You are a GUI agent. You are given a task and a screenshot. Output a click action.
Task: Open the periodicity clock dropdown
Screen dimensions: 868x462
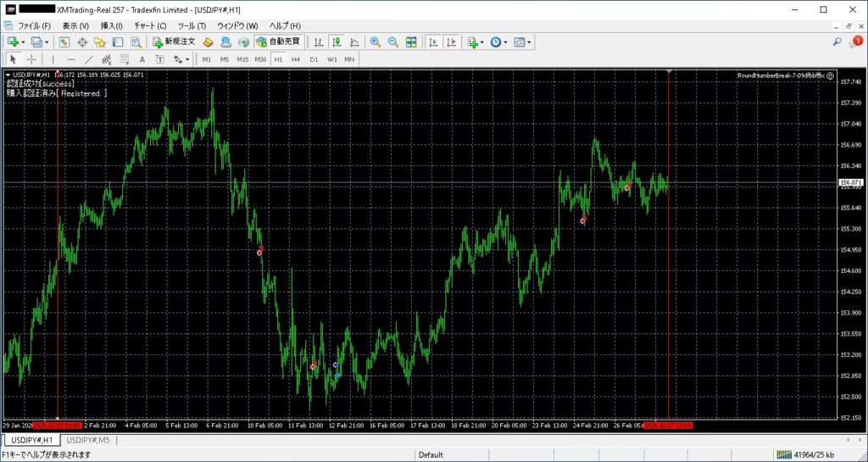(505, 42)
